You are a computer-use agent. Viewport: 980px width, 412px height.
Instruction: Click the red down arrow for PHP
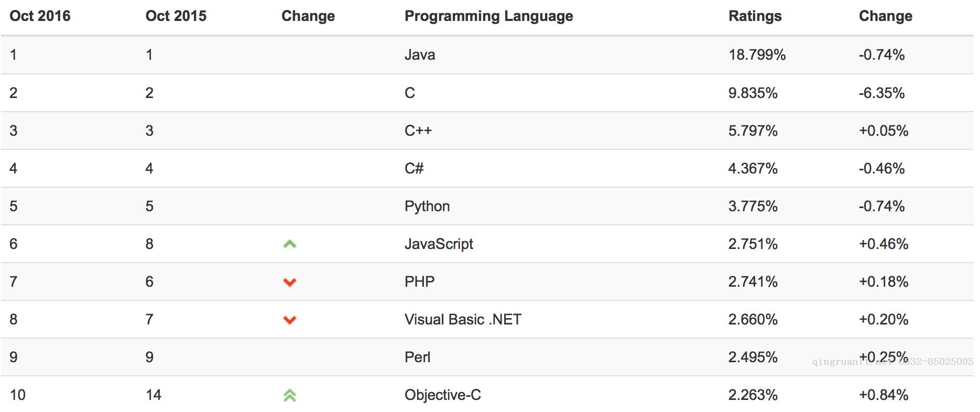[x=290, y=282]
